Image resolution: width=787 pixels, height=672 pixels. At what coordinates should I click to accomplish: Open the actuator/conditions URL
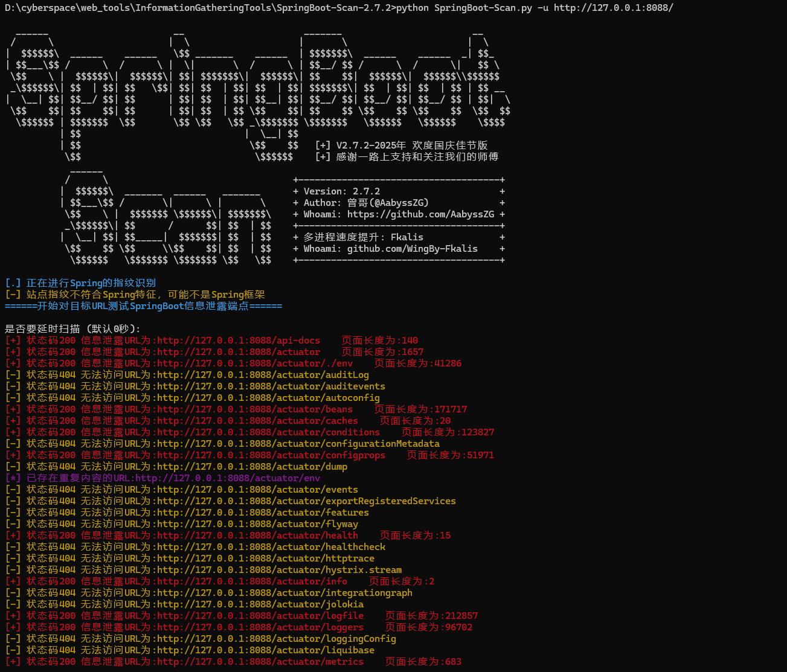[x=268, y=432]
